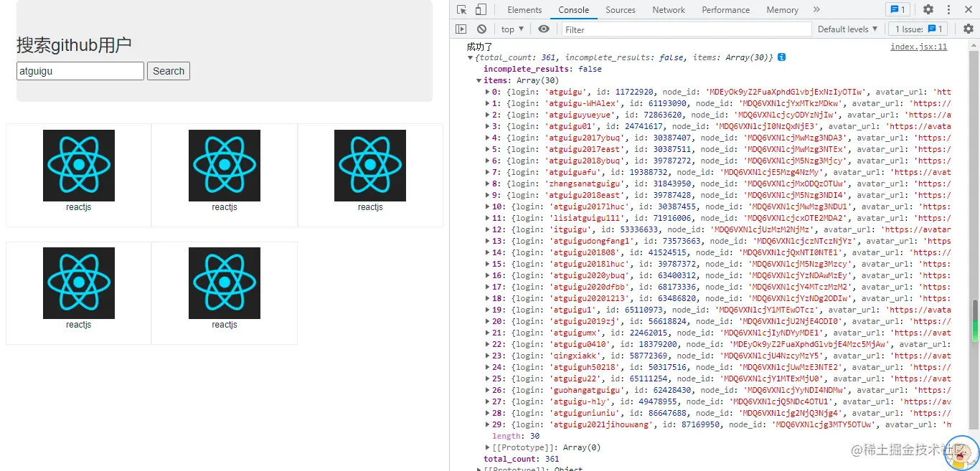Select the 'incomplete_results: false' line
Screen dimensions: 980x471
pos(542,69)
